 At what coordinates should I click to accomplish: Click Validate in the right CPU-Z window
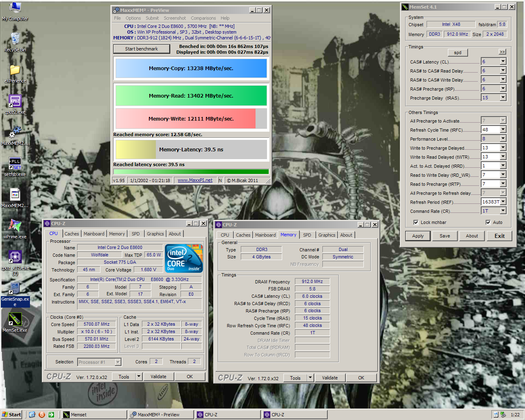point(330,378)
